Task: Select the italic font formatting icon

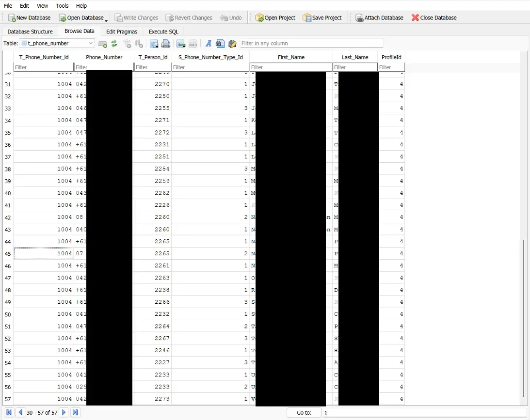Action: [208, 43]
